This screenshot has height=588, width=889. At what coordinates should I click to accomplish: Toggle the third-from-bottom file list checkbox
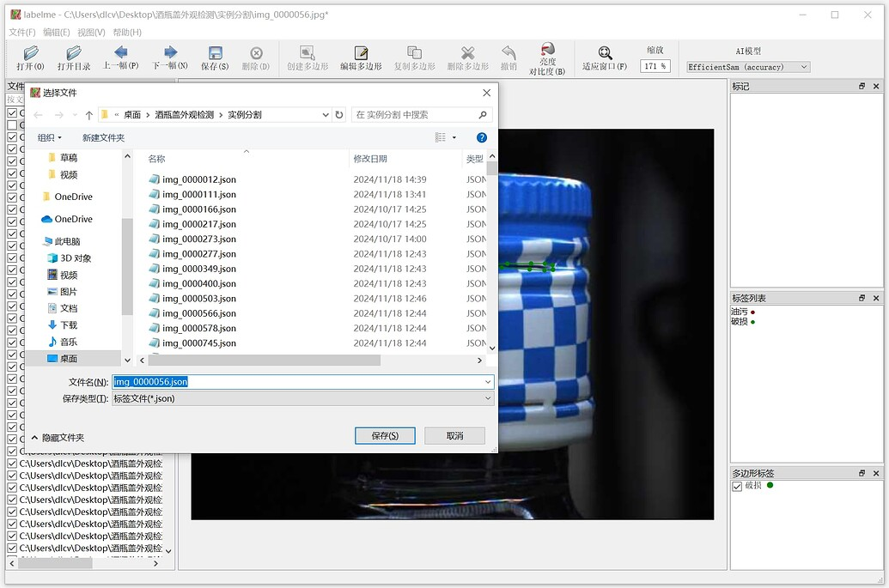12,524
